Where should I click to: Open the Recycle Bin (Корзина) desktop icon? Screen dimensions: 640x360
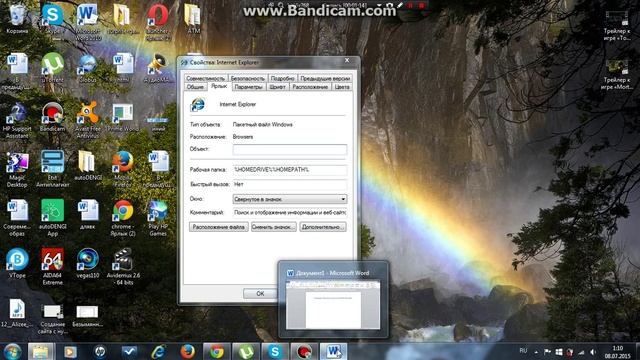point(17,19)
